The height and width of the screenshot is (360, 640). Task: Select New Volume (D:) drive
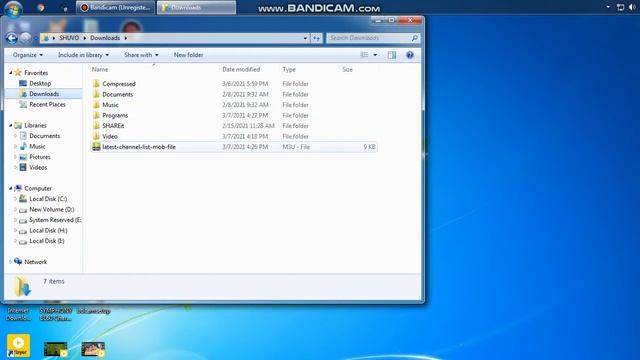coord(52,209)
